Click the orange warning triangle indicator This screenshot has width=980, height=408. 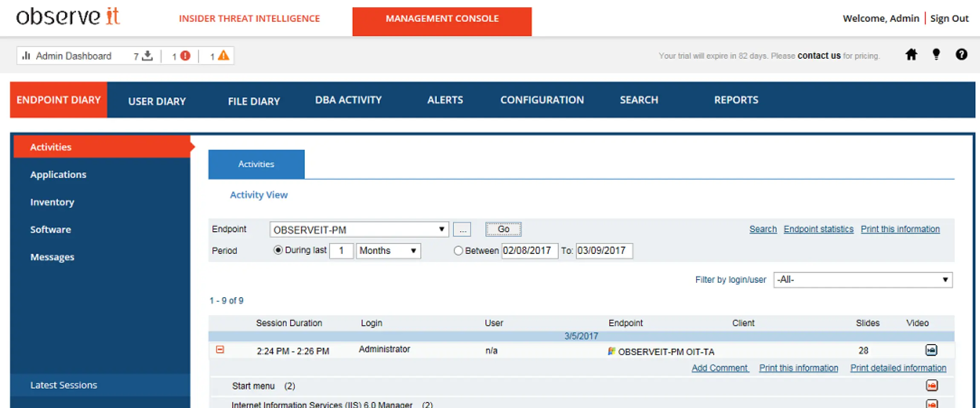pos(223,56)
